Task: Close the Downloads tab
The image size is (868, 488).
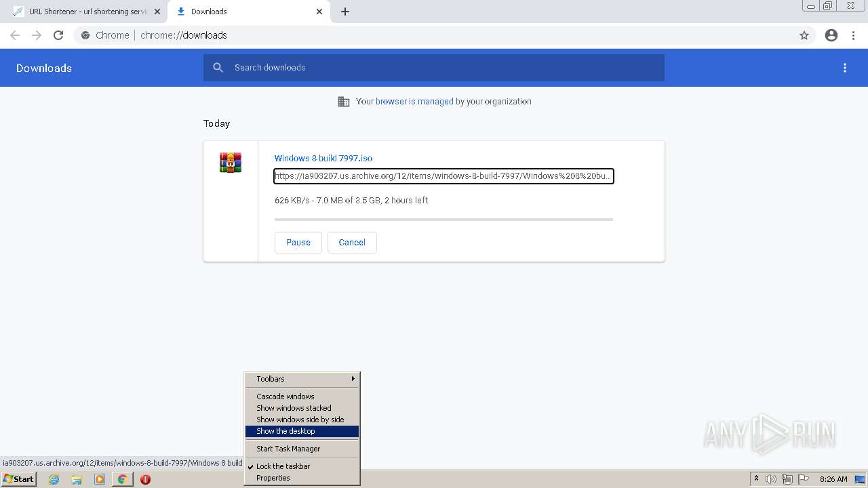Action: pyautogui.click(x=319, y=12)
